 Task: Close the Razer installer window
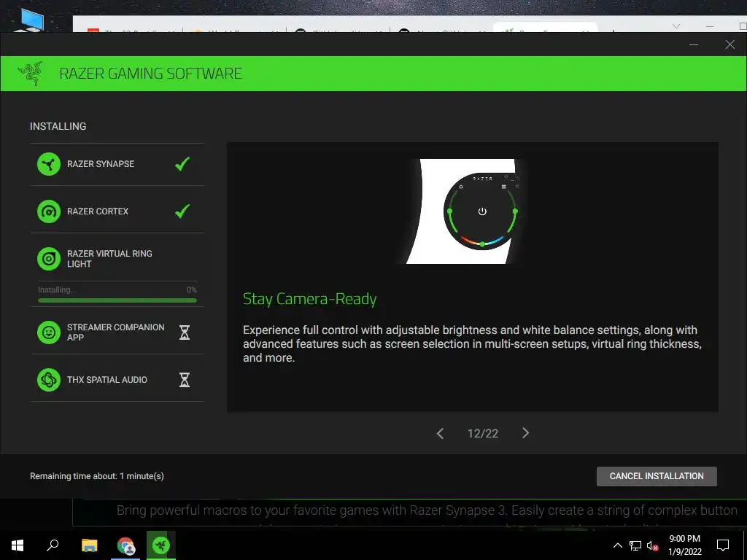tap(729, 44)
